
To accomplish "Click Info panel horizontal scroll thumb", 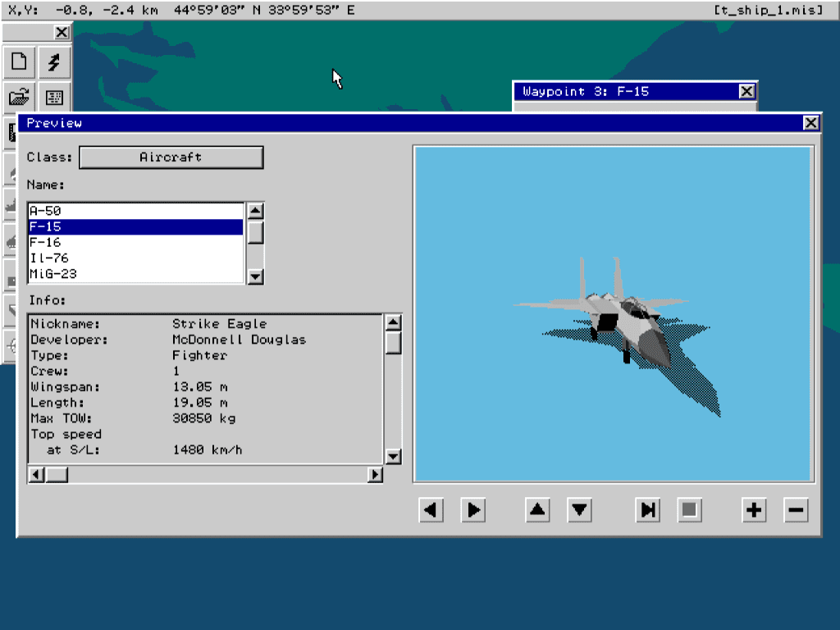I will pyautogui.click(x=57, y=475).
